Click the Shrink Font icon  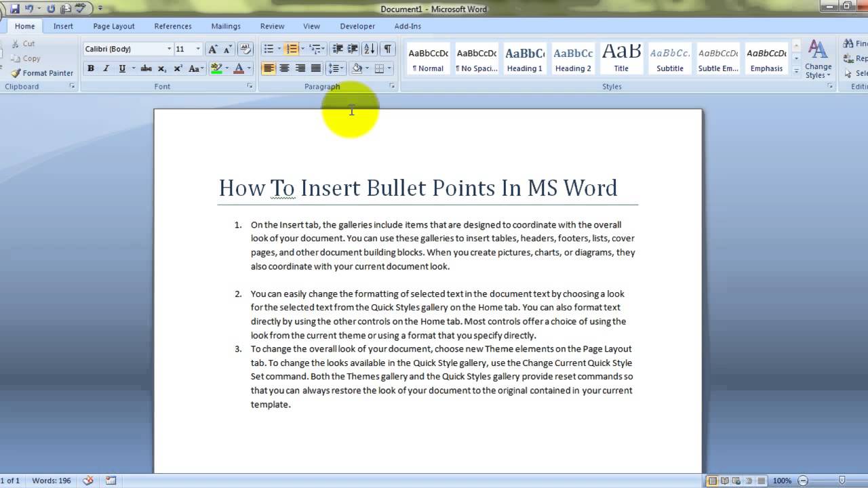(228, 49)
